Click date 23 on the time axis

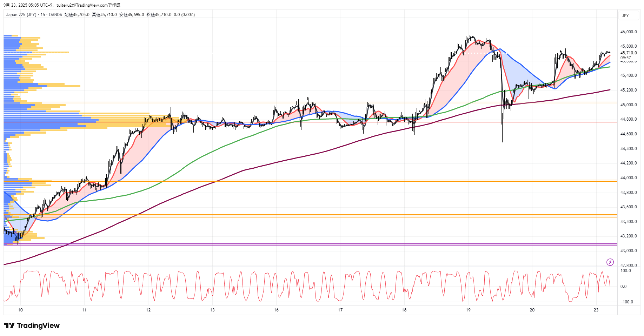(596, 310)
